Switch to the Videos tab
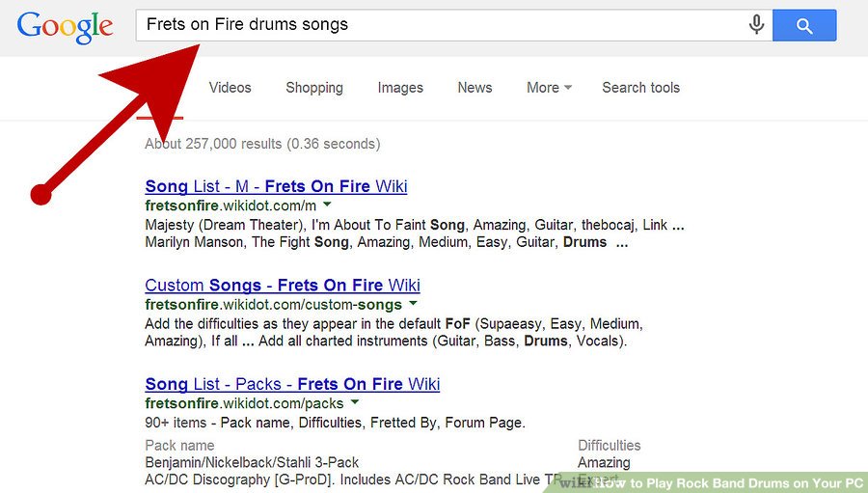The height and width of the screenshot is (493, 868). click(230, 88)
